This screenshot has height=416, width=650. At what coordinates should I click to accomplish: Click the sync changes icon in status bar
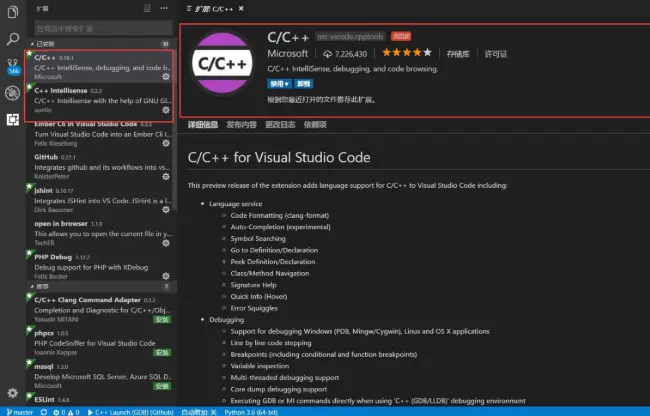(44, 412)
